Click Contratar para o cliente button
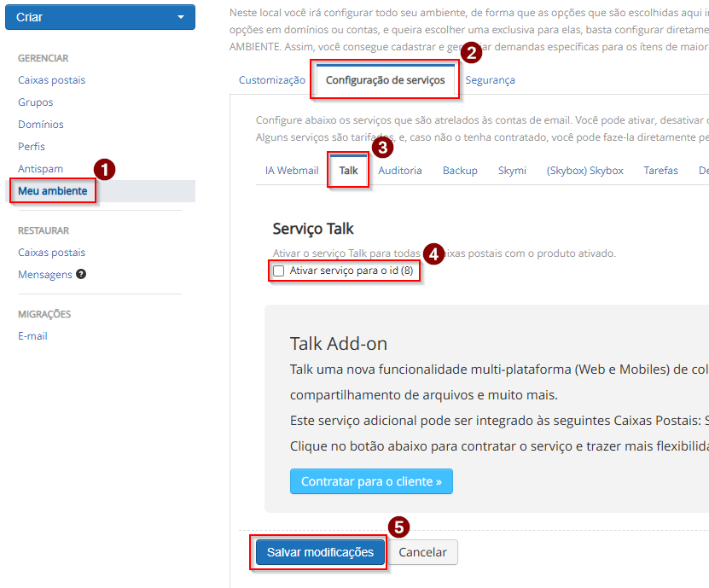709x588 pixels. (x=371, y=481)
